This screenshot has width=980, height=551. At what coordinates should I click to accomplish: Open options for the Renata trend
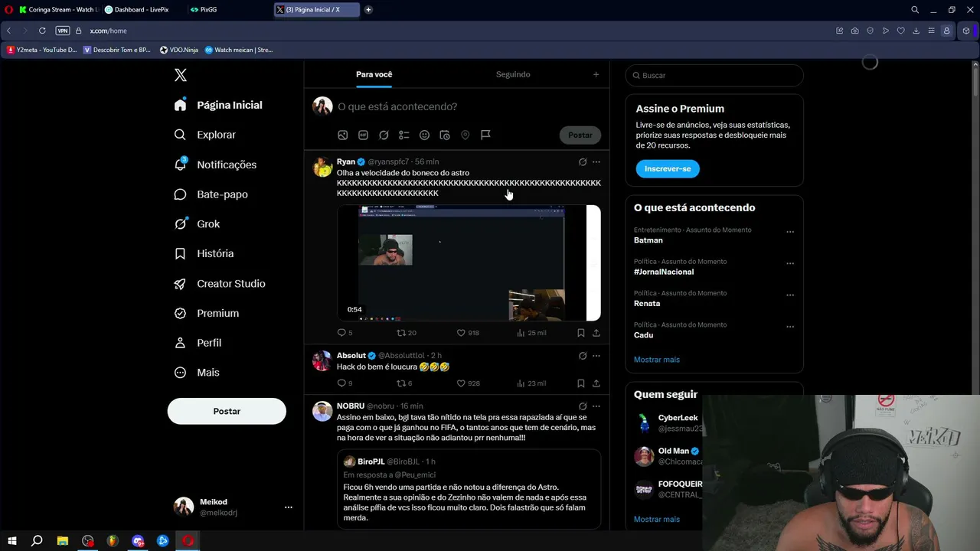tap(790, 295)
